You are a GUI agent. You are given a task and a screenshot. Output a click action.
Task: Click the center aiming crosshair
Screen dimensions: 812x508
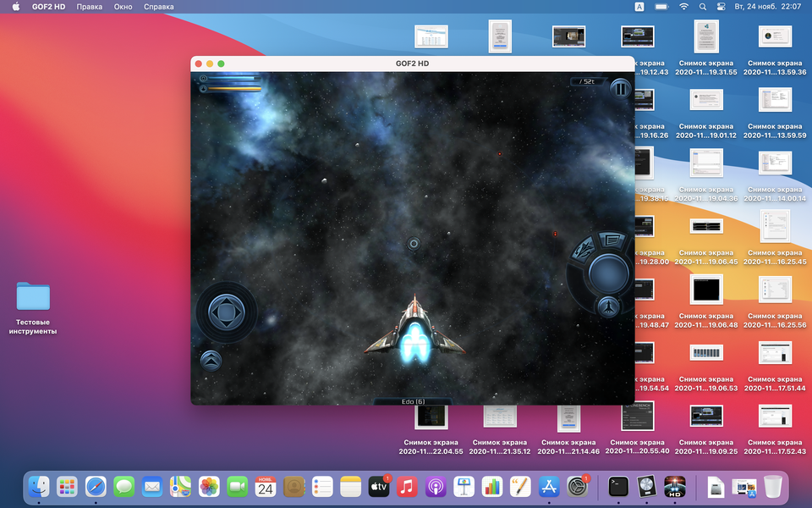point(414,243)
